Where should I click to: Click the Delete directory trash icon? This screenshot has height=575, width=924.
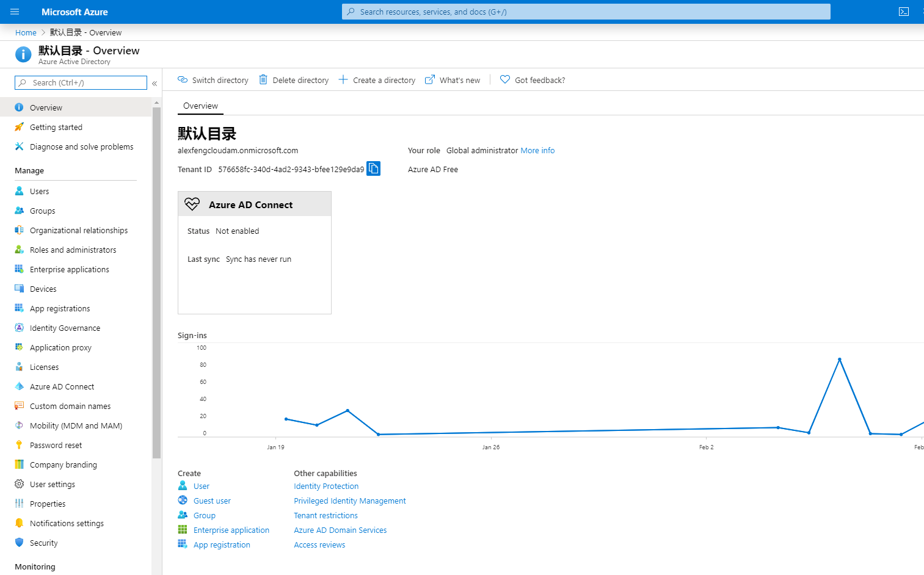point(263,79)
